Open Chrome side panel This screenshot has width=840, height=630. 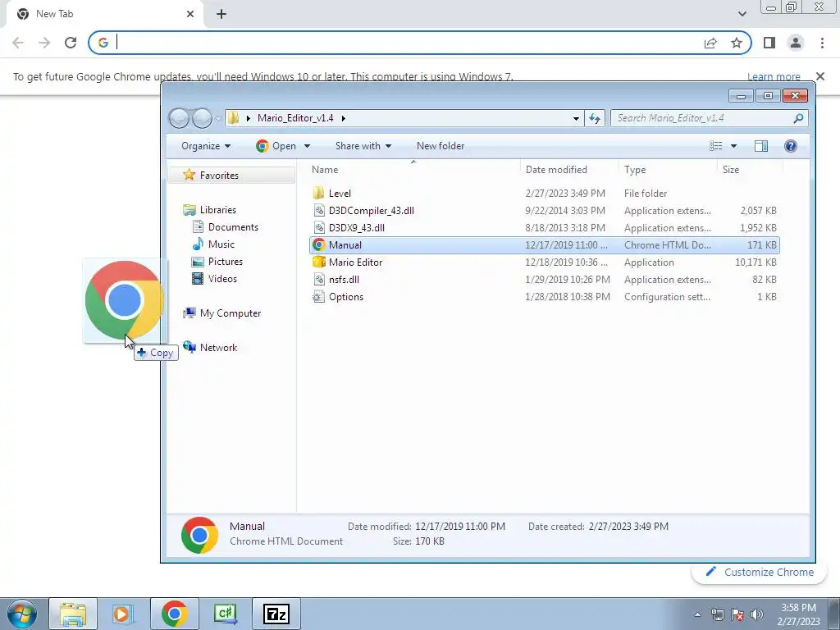(769, 43)
